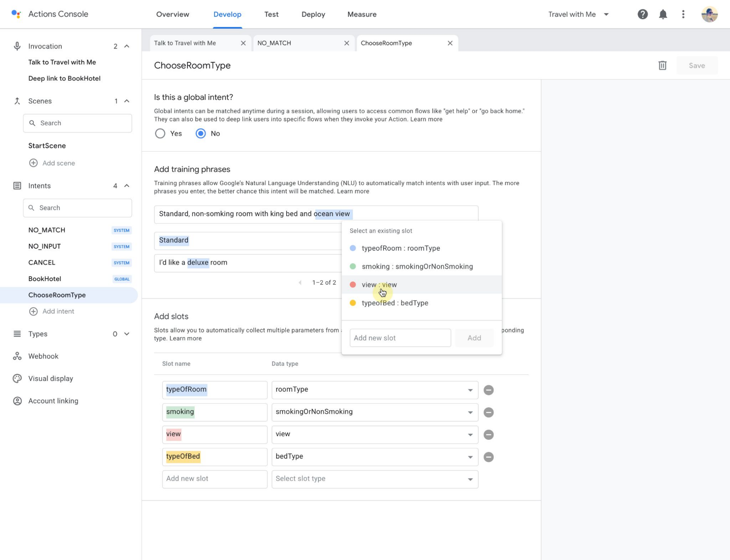Collapse the Scenes section chevron

pos(127,101)
